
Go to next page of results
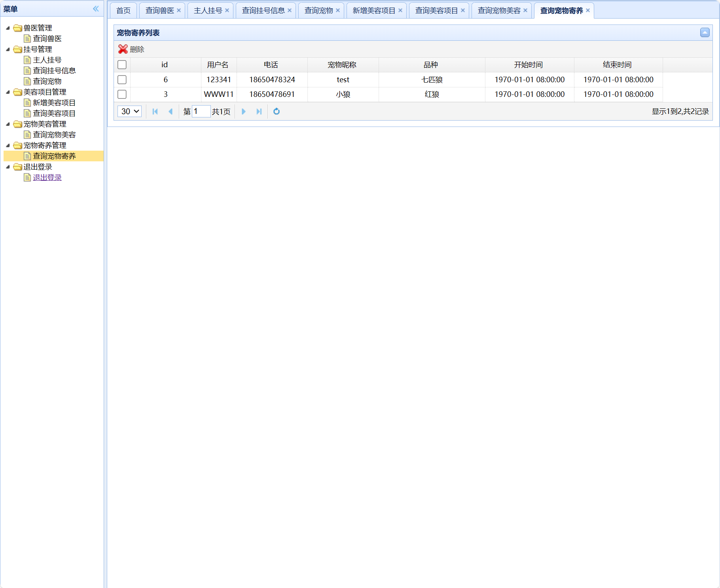pyautogui.click(x=244, y=112)
